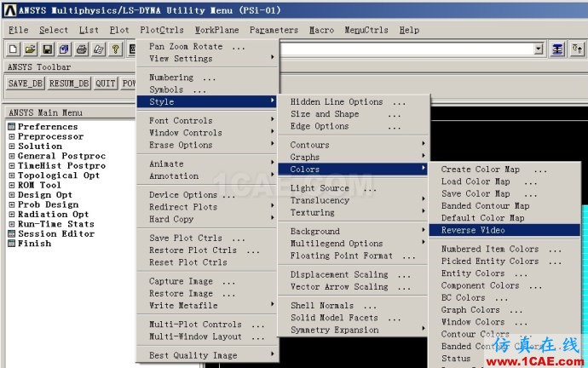
Task: Click the Print icon in the toolbar
Action: point(82,49)
